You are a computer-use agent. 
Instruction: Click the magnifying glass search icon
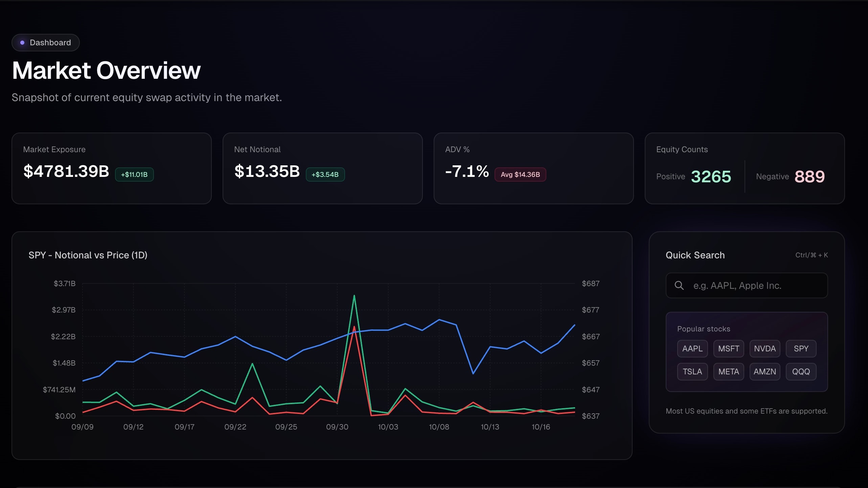[680, 285]
